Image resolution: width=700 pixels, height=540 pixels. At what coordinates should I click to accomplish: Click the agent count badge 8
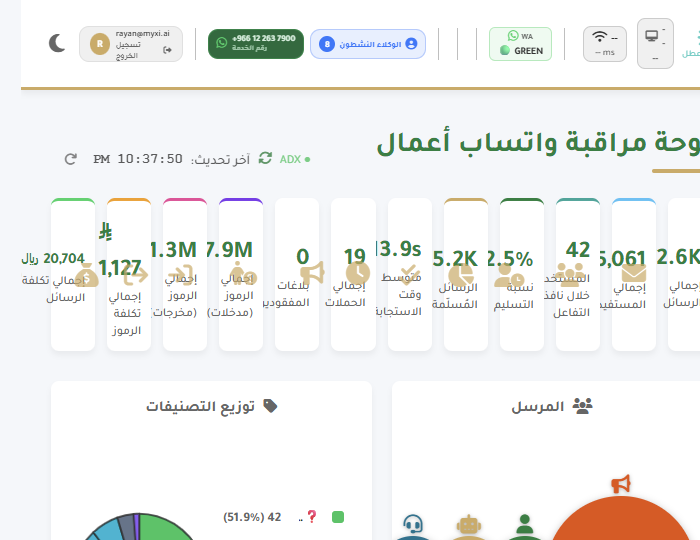[x=327, y=44]
